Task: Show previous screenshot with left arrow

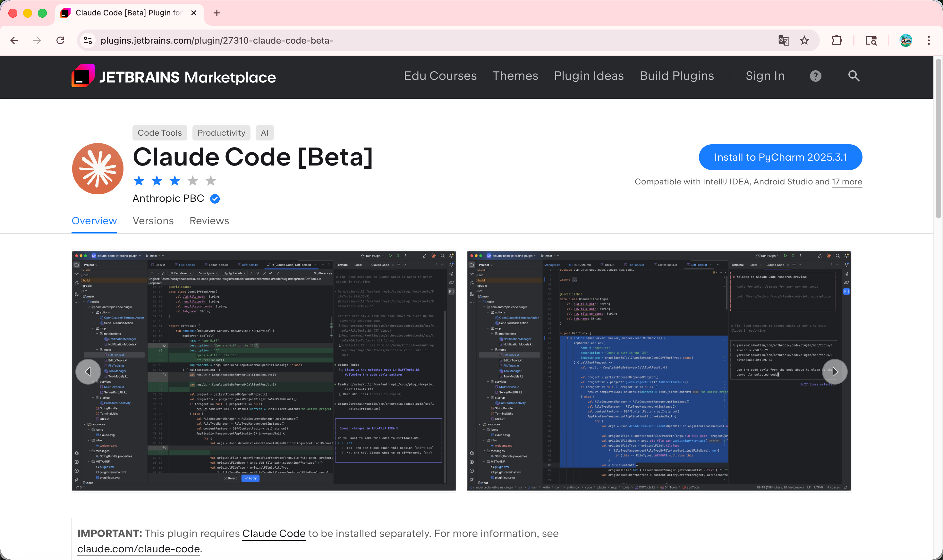Action: [x=88, y=372]
